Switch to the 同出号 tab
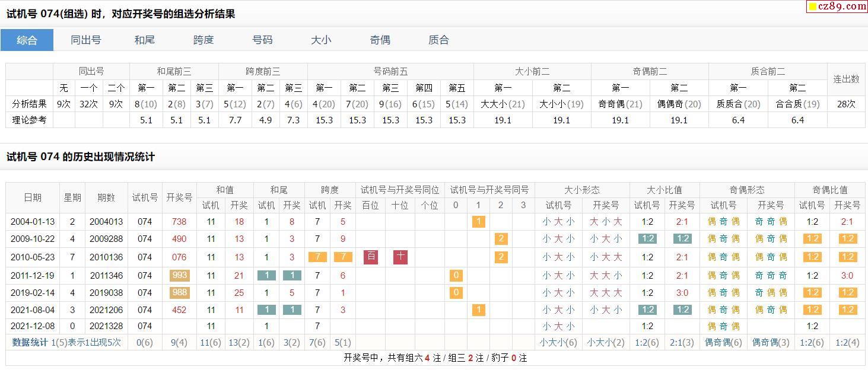This screenshot has width=868, height=370. [x=85, y=40]
